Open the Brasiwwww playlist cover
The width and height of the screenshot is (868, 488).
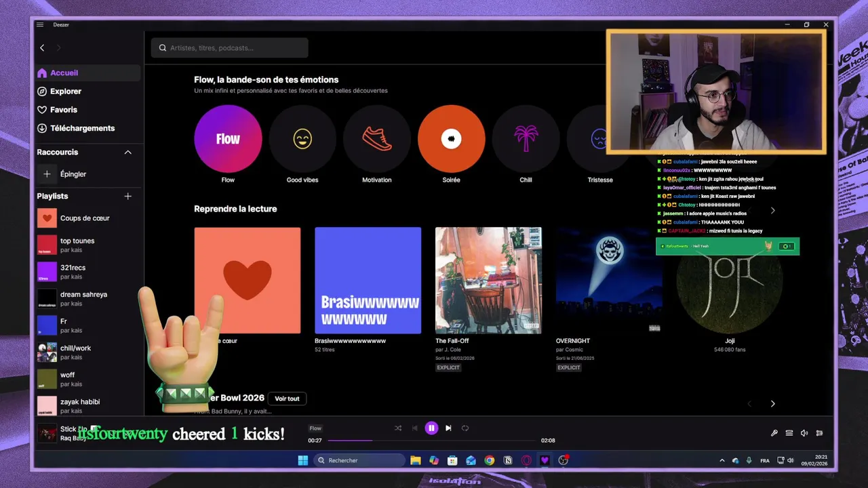368,280
